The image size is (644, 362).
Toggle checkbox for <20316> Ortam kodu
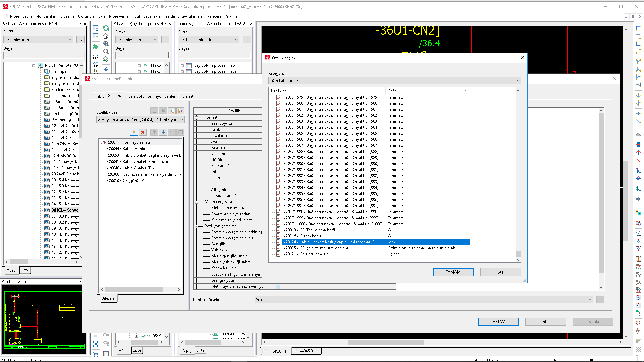point(278,236)
